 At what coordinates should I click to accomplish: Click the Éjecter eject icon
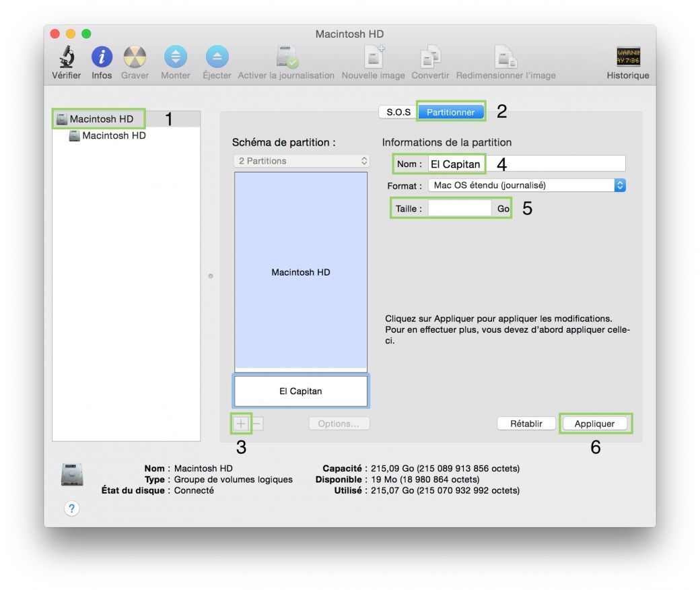click(x=217, y=57)
